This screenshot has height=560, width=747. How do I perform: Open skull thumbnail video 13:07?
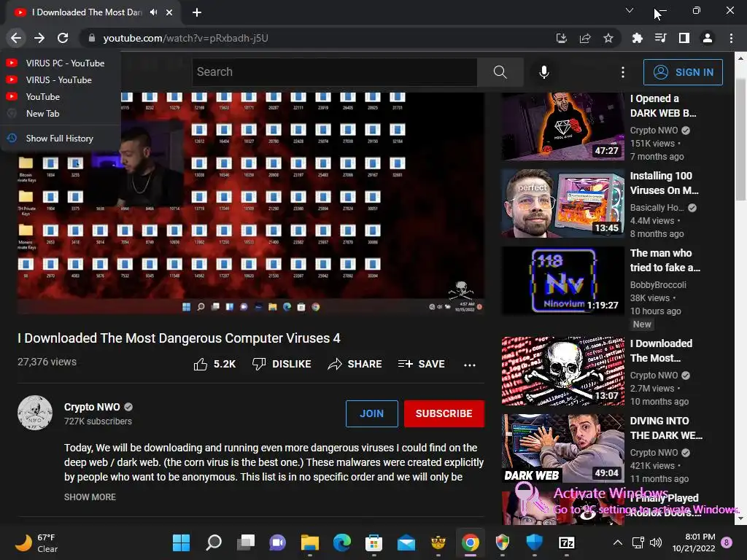562,371
